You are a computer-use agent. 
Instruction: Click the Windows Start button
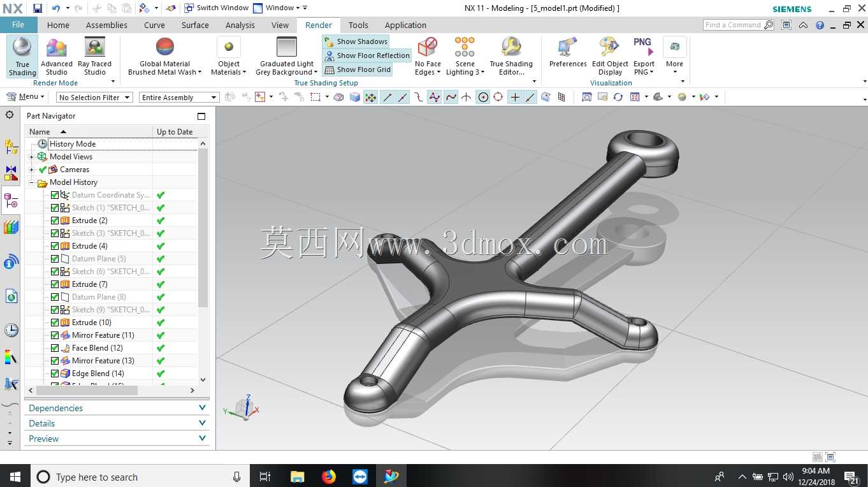15,476
